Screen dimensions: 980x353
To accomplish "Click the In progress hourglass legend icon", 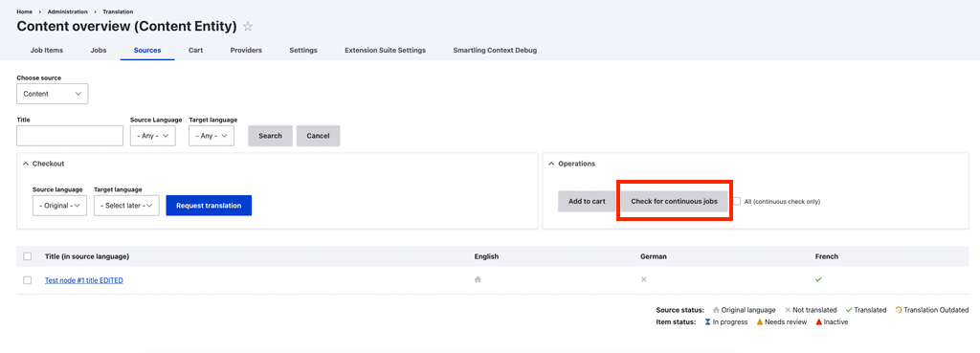I will [x=707, y=321].
